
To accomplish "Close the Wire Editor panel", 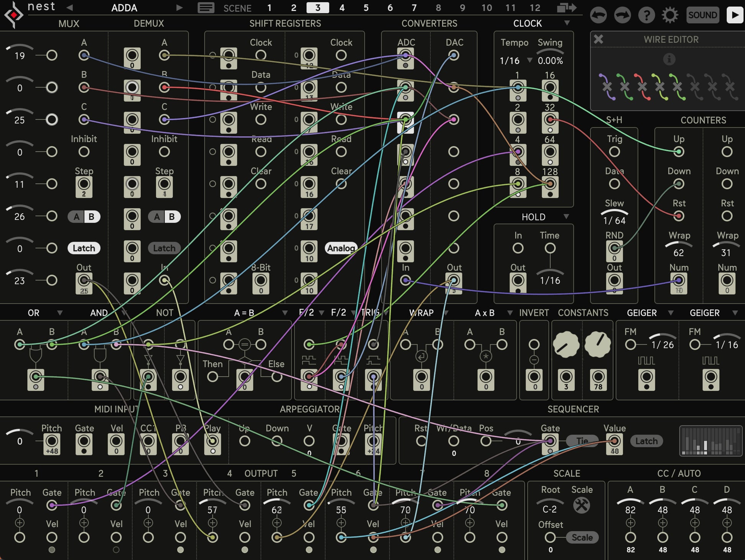I will (599, 39).
